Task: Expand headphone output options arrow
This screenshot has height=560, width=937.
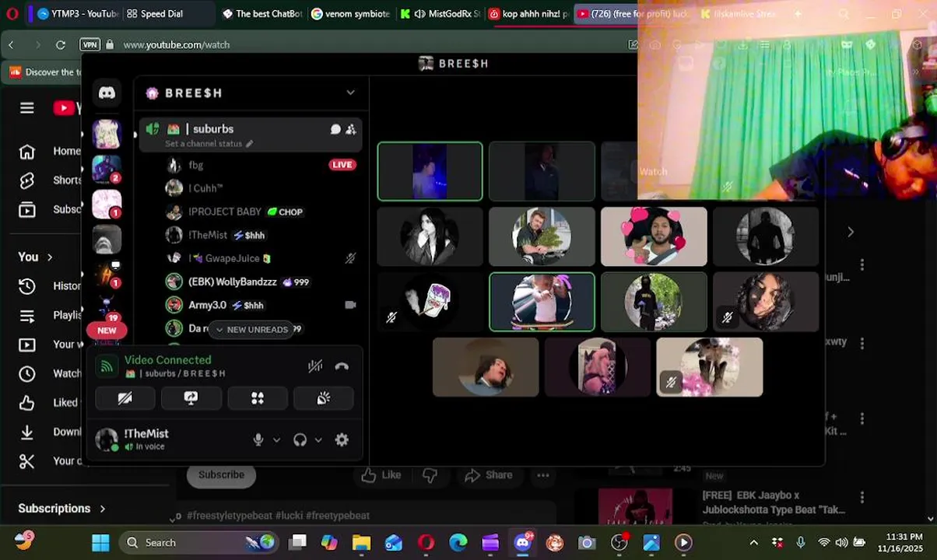Action: coord(318,440)
